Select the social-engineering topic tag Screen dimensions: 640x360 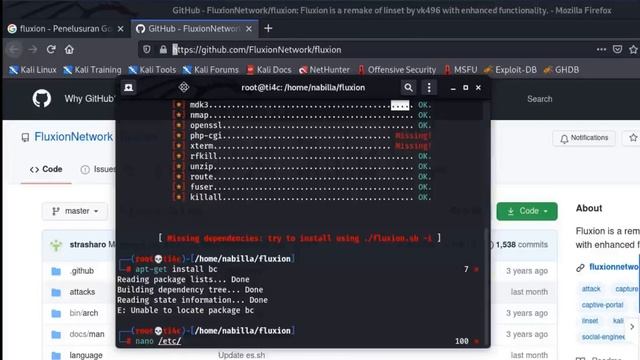pyautogui.click(x=603, y=337)
